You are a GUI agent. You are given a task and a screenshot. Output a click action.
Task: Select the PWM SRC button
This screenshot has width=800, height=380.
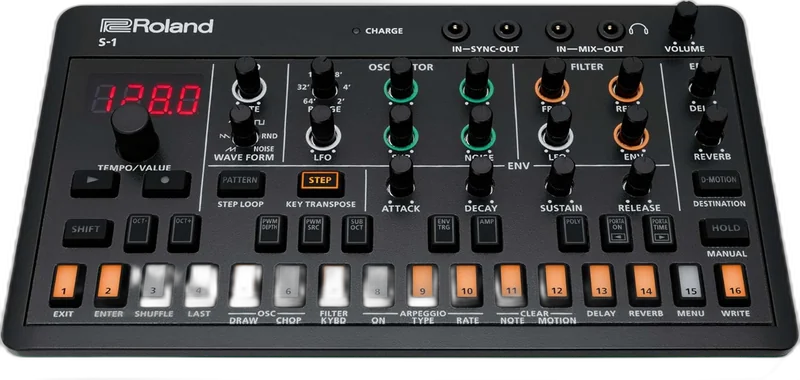pos(314,233)
